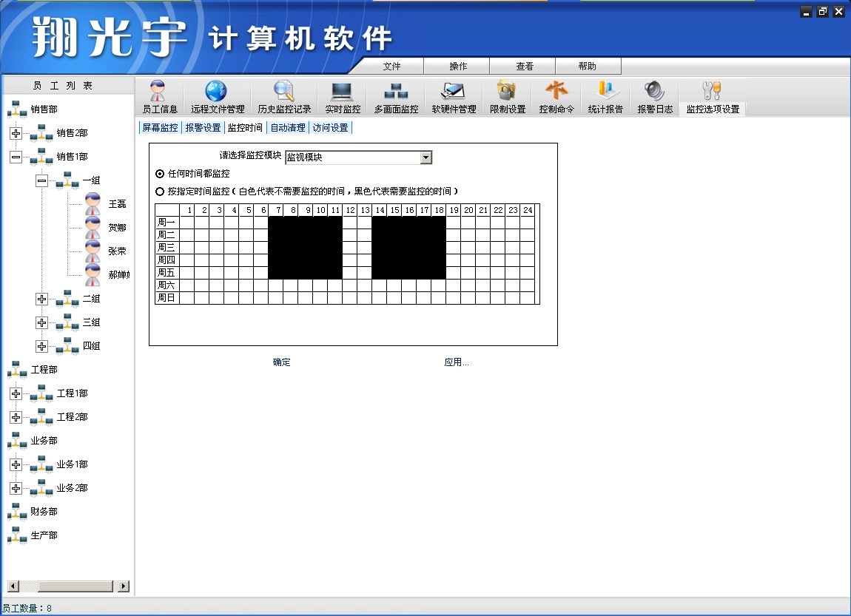Viewport: 851px width, 616px height.
Task: Select the 按指定时间监控 radio button
Action: coord(160,192)
